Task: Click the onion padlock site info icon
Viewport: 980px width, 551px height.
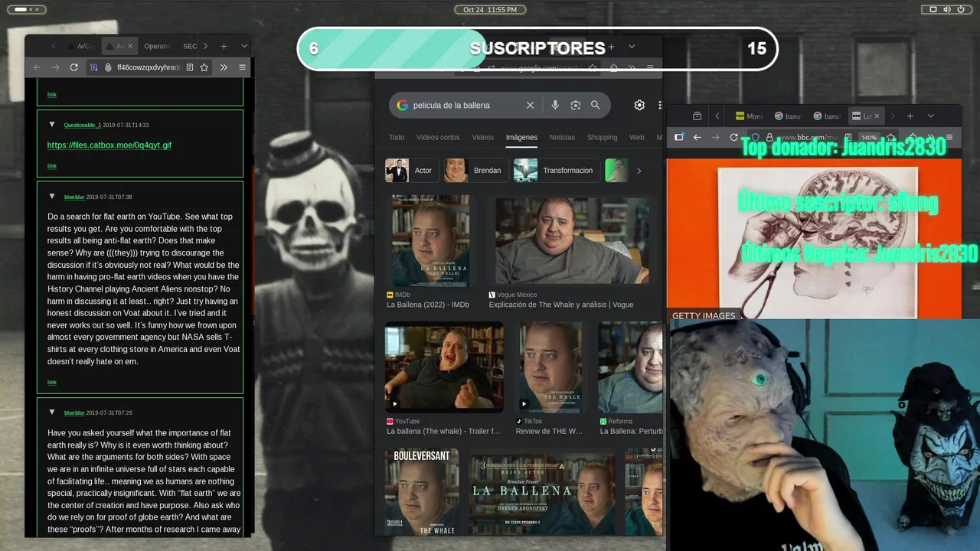Action: point(108,67)
